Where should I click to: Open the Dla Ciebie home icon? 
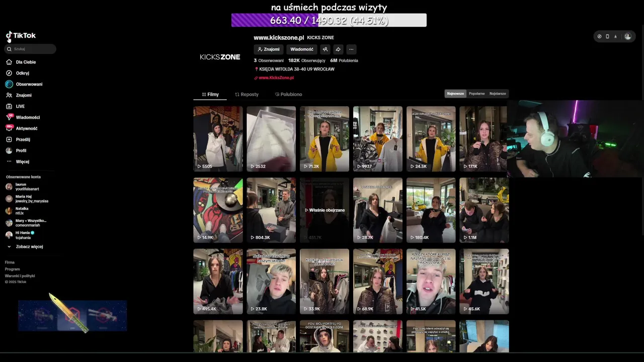pyautogui.click(x=9, y=62)
